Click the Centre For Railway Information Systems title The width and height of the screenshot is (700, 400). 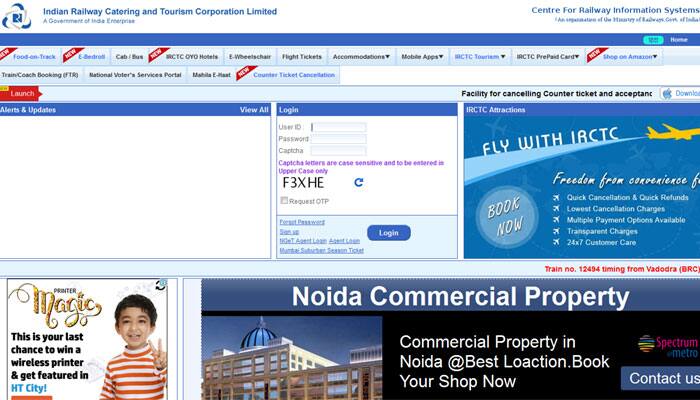point(615,10)
